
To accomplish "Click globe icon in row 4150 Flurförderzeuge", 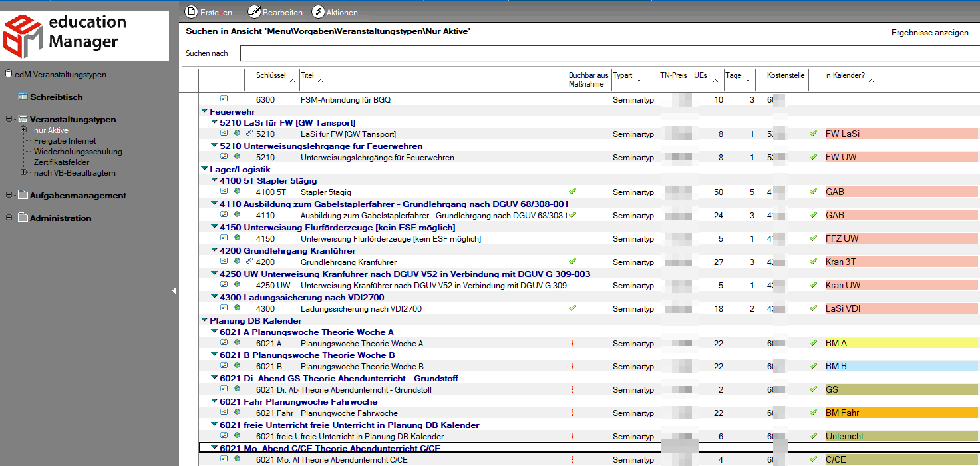I will (x=237, y=238).
